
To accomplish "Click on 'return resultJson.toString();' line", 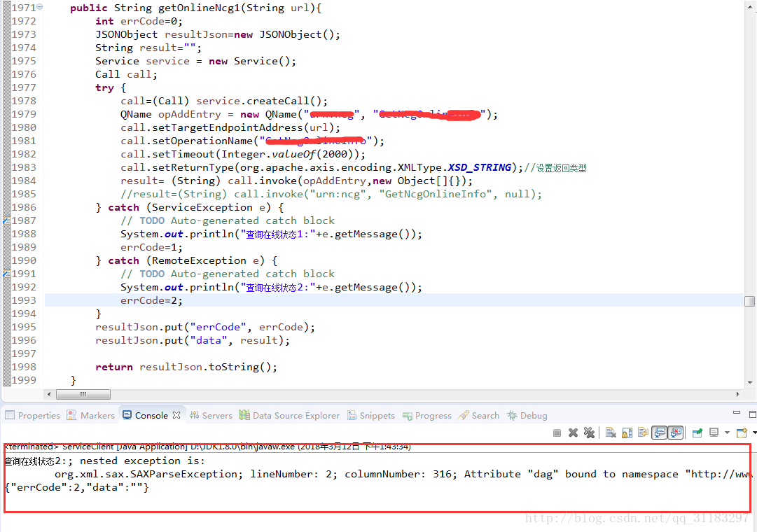I will tap(186, 367).
